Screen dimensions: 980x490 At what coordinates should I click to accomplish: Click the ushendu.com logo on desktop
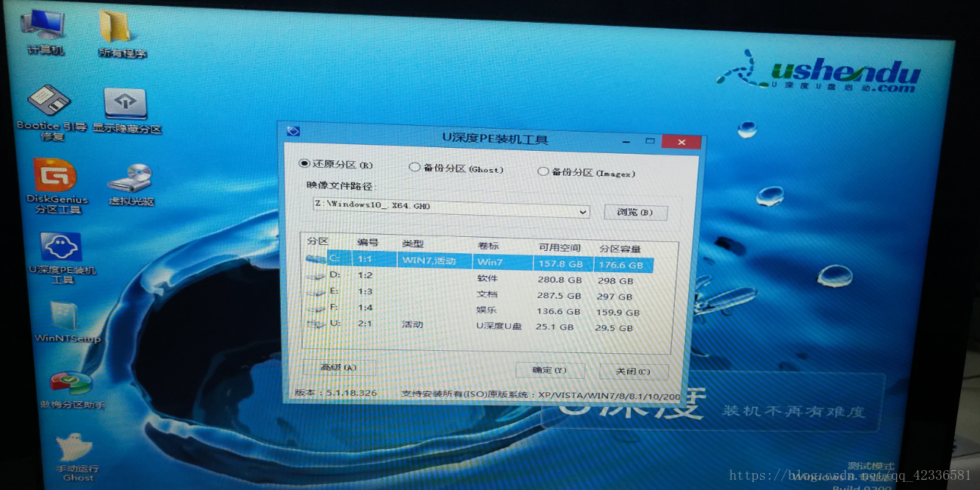[818, 71]
